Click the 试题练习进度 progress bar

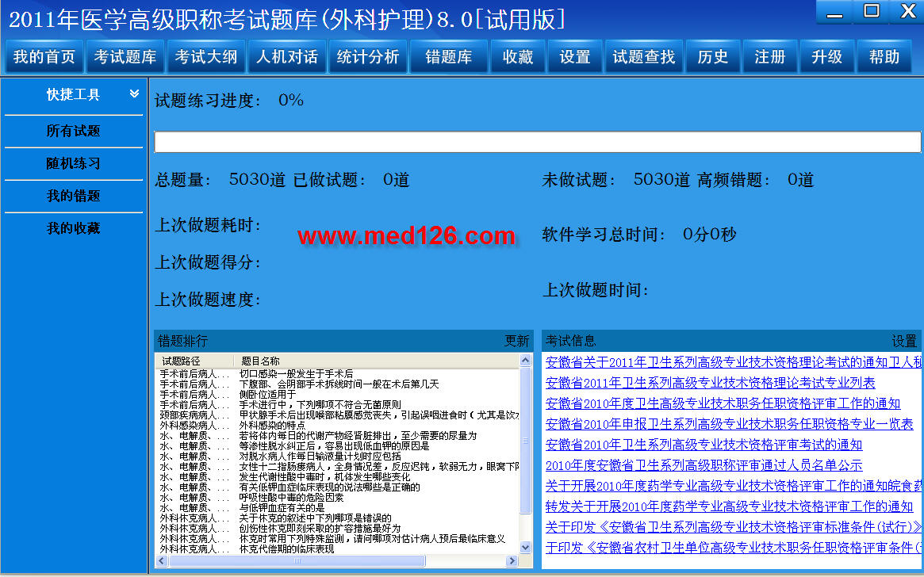point(537,142)
